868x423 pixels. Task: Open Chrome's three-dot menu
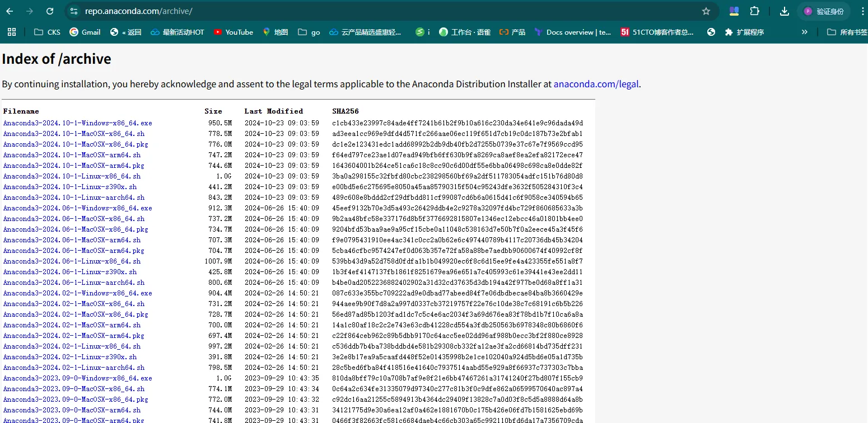(x=862, y=11)
